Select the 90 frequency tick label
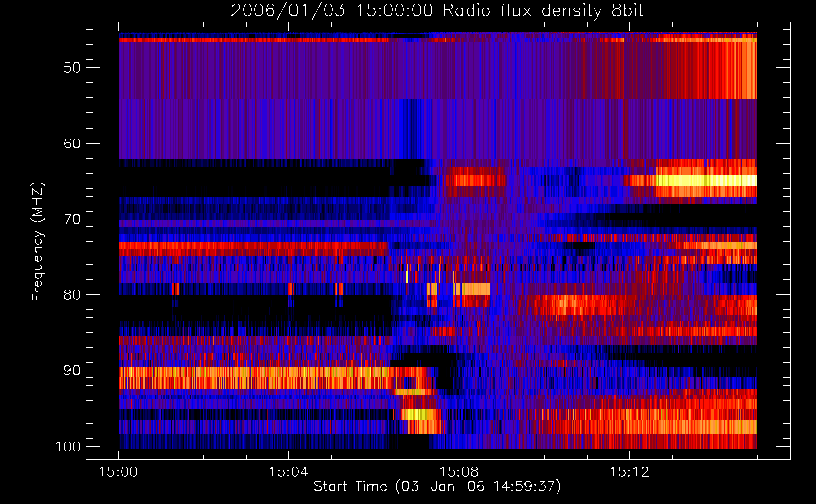Image resolution: width=816 pixels, height=504 pixels. 72,370
